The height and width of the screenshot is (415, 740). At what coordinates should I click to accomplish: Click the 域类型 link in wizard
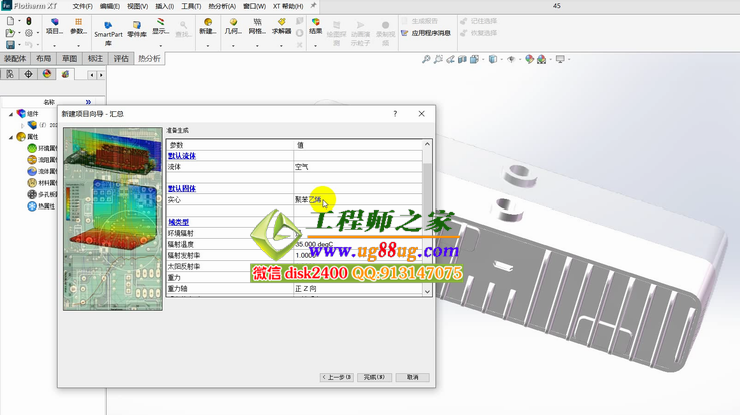(178, 222)
